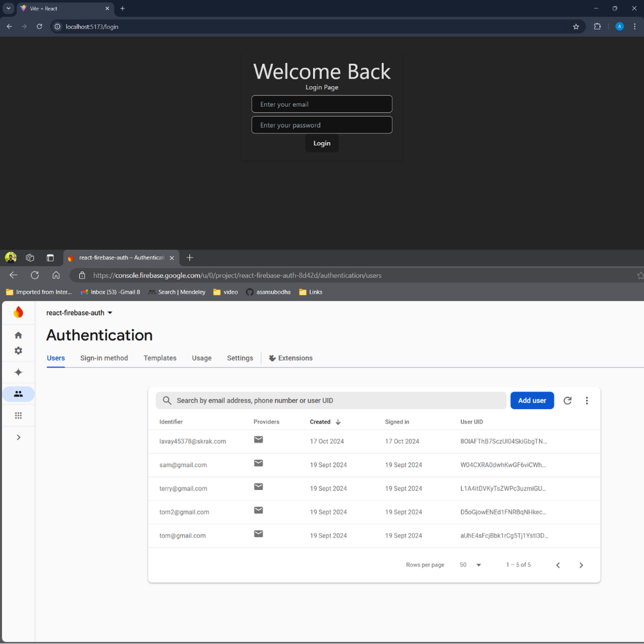
Task: Open the rows per page dropdown
Action: pyautogui.click(x=471, y=565)
